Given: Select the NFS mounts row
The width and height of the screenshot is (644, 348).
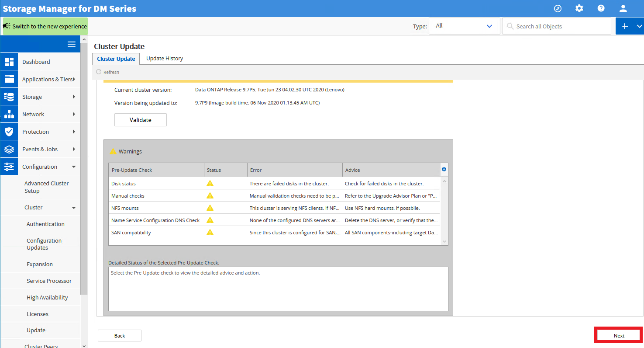Looking at the screenshot, I should point(274,208).
